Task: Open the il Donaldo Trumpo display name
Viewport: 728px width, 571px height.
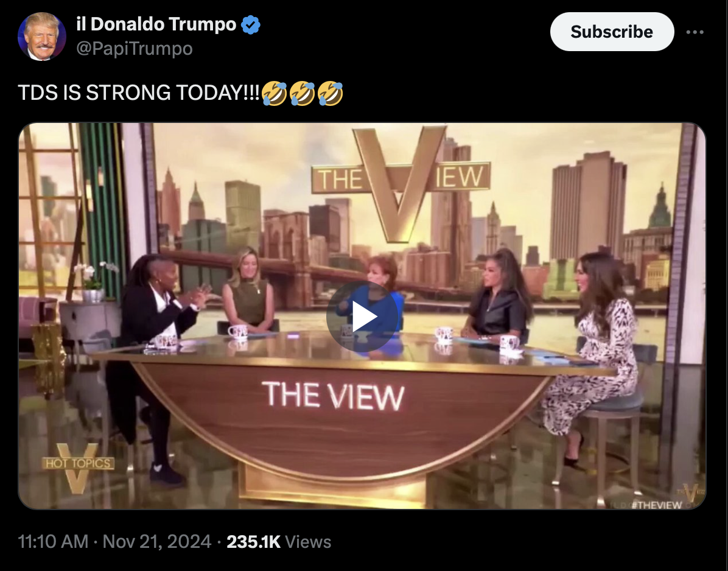Action: 156,24
